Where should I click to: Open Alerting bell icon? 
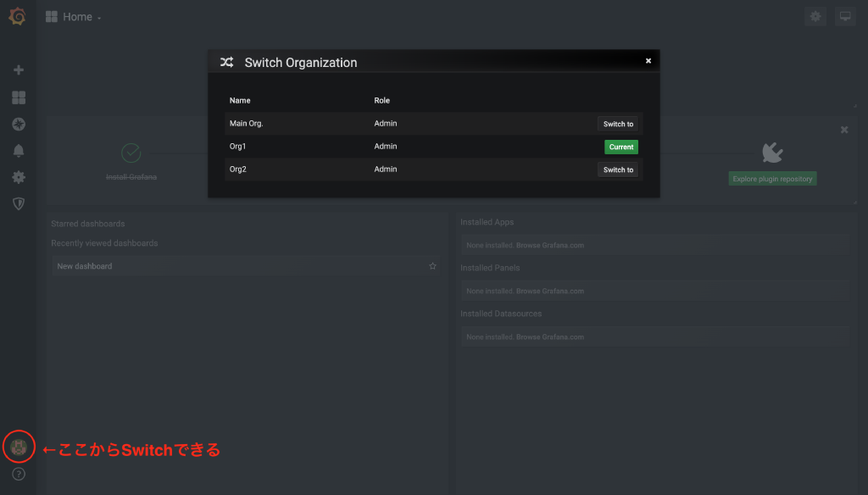pyautogui.click(x=19, y=151)
